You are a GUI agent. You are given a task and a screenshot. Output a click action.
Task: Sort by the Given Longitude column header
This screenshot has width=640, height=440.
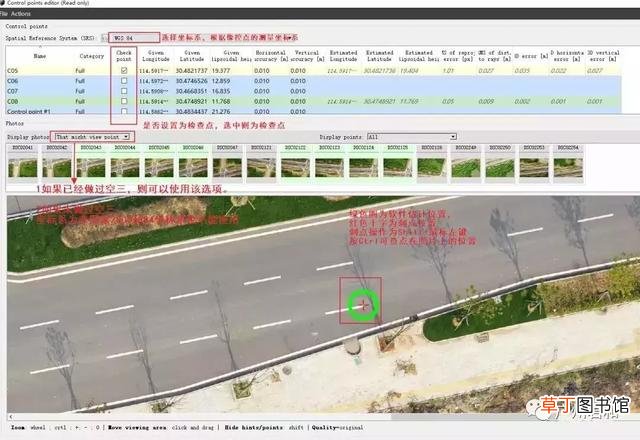coord(156,56)
